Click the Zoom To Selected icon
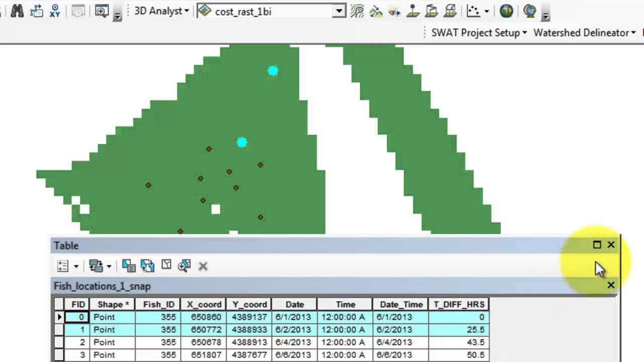The height and width of the screenshot is (362, 644). [x=184, y=266]
